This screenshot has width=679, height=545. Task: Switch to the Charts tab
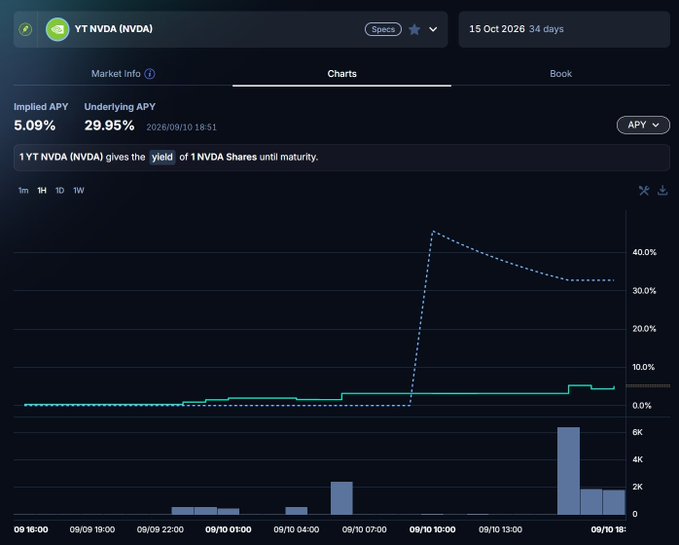[x=342, y=74]
